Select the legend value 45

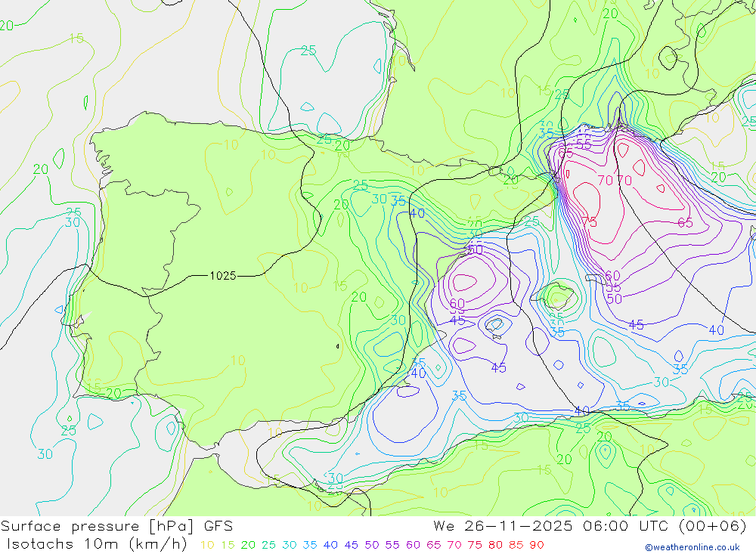pyautogui.click(x=351, y=545)
